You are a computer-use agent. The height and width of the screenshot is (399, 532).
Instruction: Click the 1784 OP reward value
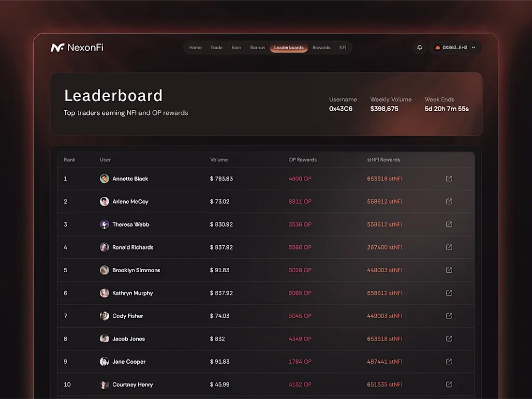300,362
